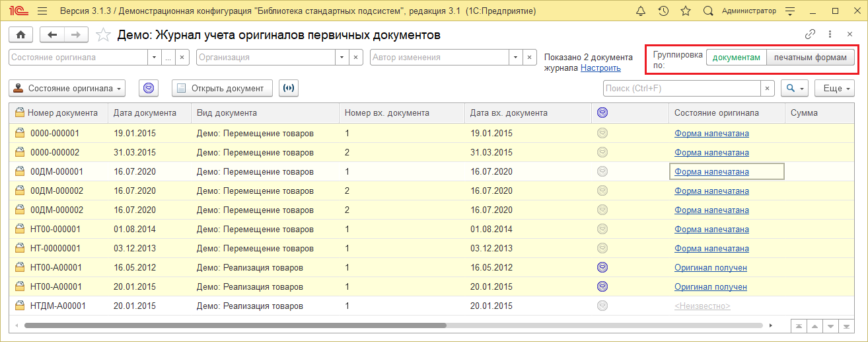Open selection dialog for Состояние оригинала filter

click(x=168, y=58)
